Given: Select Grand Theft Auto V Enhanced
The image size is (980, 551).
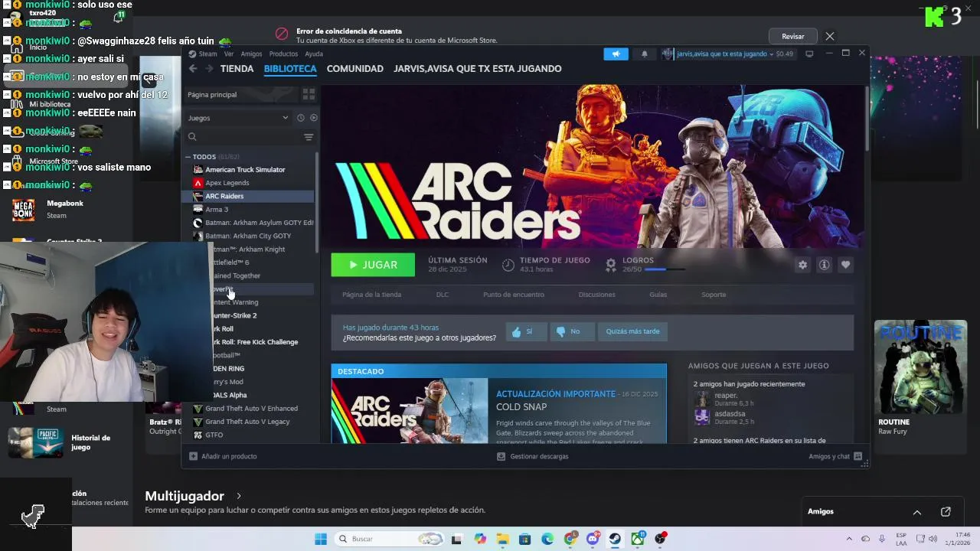Looking at the screenshot, I should [247, 409].
